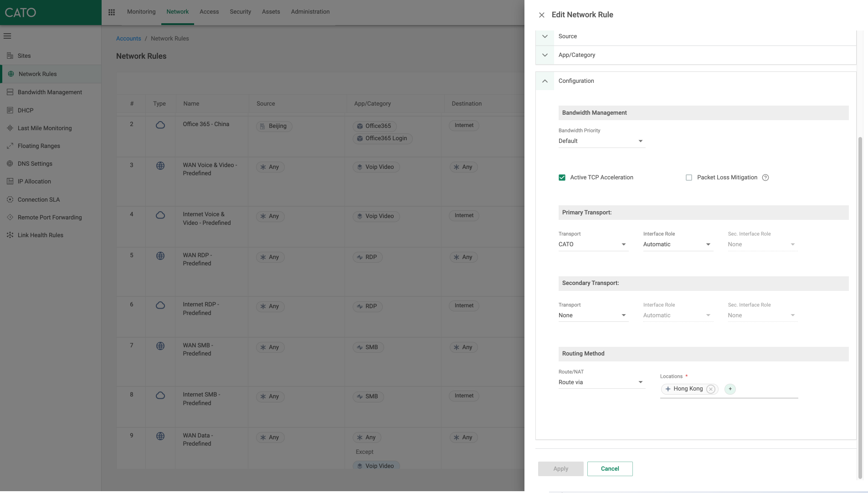This screenshot has height=493, width=868.
Task: Remove Hong Kong from Locations
Action: coord(710,389)
